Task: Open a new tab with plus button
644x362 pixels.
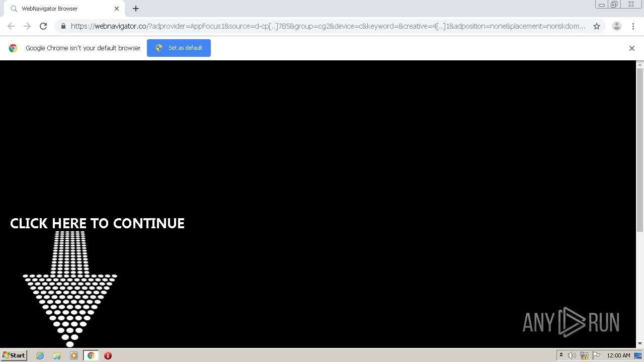Action: point(136,9)
